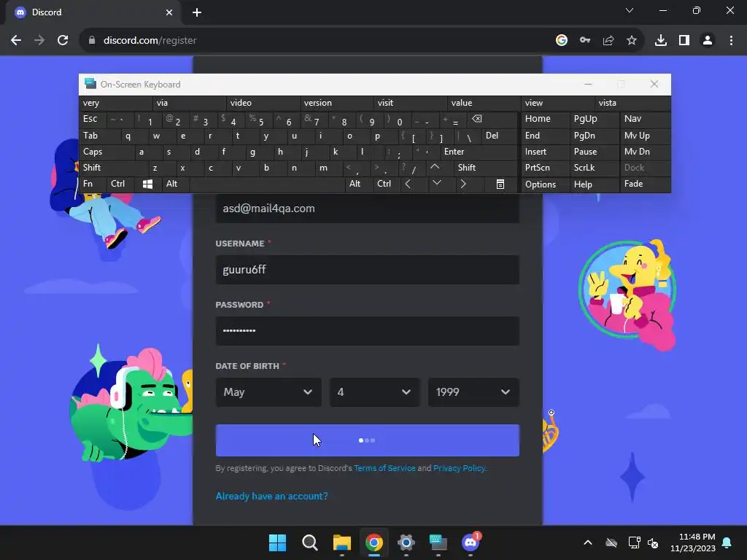Open File Explorer from taskbar
The height and width of the screenshot is (560, 747).
(341, 542)
